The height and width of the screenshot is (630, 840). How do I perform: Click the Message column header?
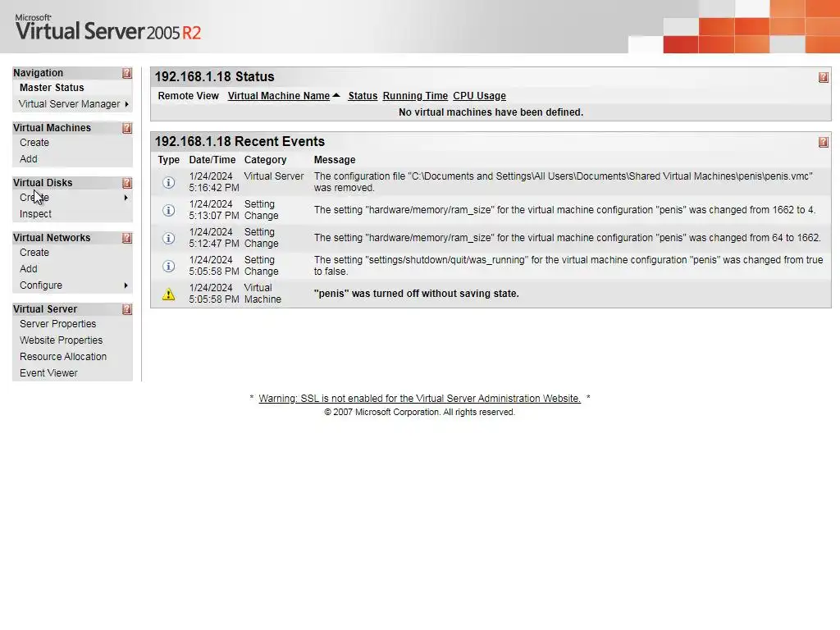pyautogui.click(x=335, y=160)
